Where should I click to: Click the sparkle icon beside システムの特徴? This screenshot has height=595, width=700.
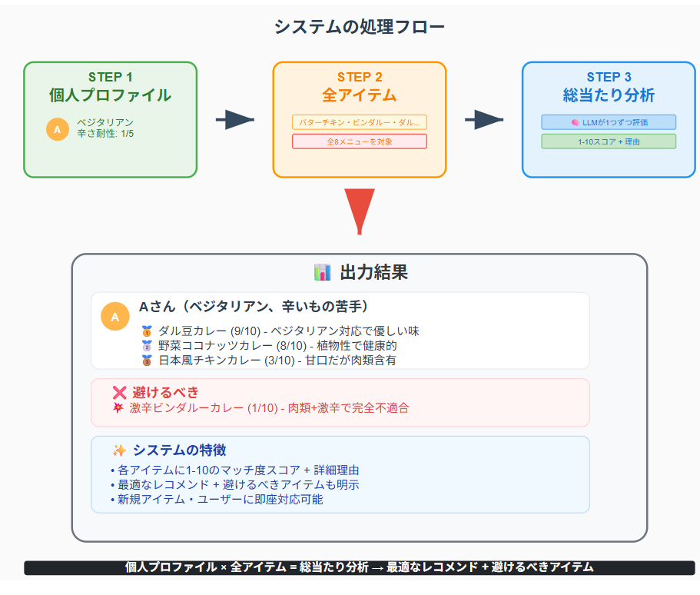click(120, 450)
